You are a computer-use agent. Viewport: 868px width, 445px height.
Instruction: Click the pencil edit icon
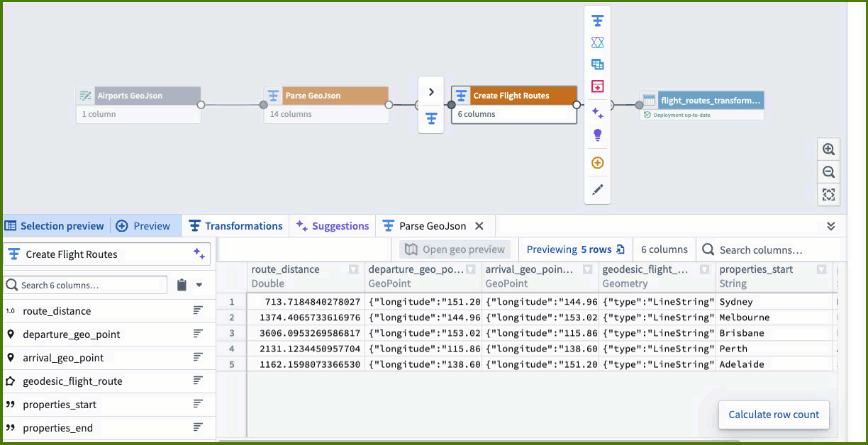pyautogui.click(x=597, y=189)
